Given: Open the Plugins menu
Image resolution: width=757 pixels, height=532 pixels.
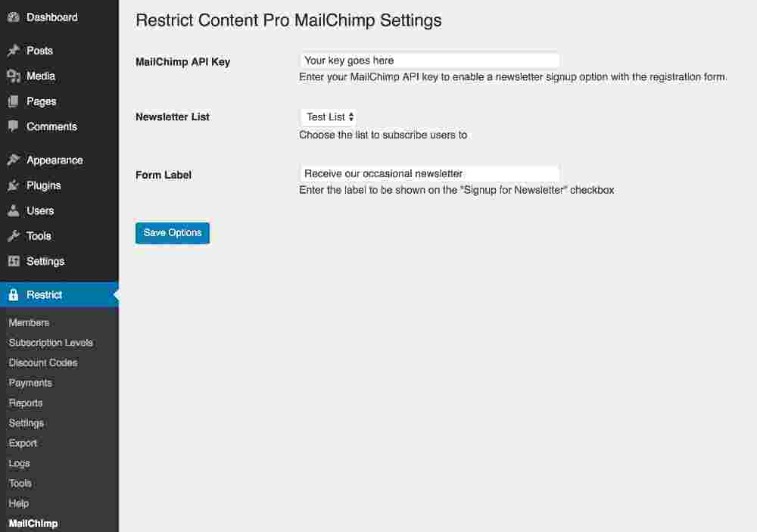Looking at the screenshot, I should (x=59, y=185).
